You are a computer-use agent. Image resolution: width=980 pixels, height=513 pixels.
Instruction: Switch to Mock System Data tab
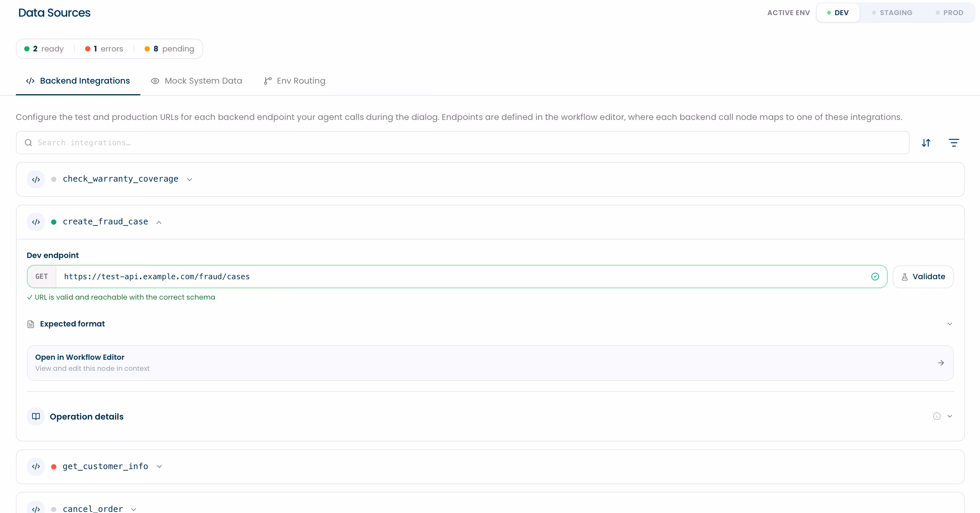pos(197,81)
